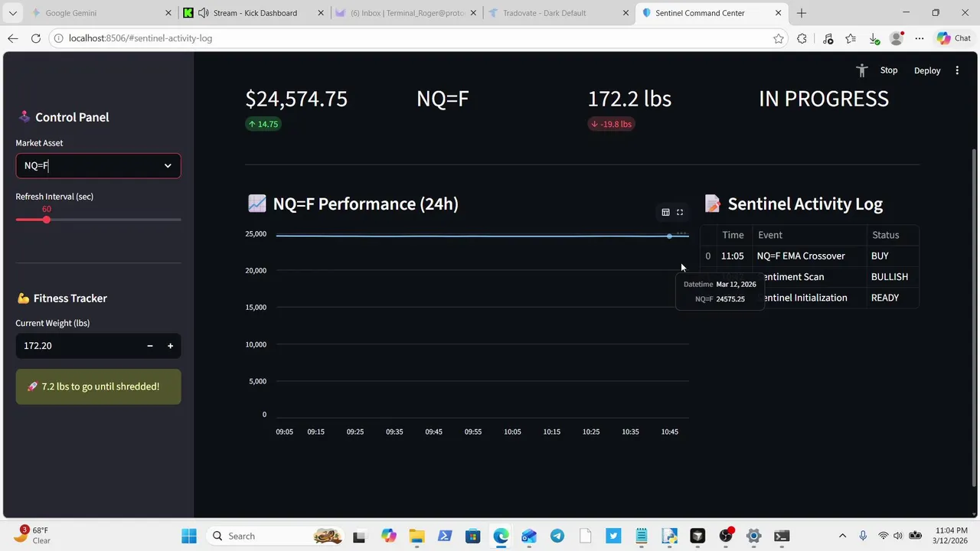The height and width of the screenshot is (551, 980).
Task: Open a new browser tab
Action: (x=802, y=13)
